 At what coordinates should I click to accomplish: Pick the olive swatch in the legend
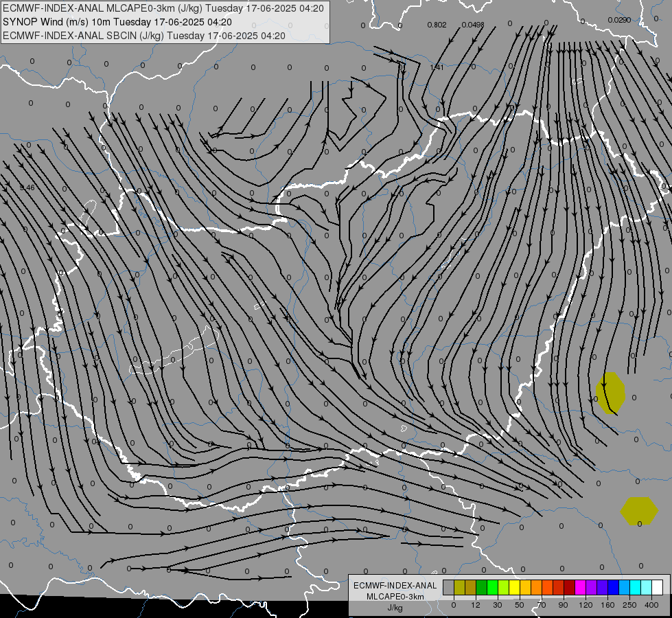coord(459,587)
